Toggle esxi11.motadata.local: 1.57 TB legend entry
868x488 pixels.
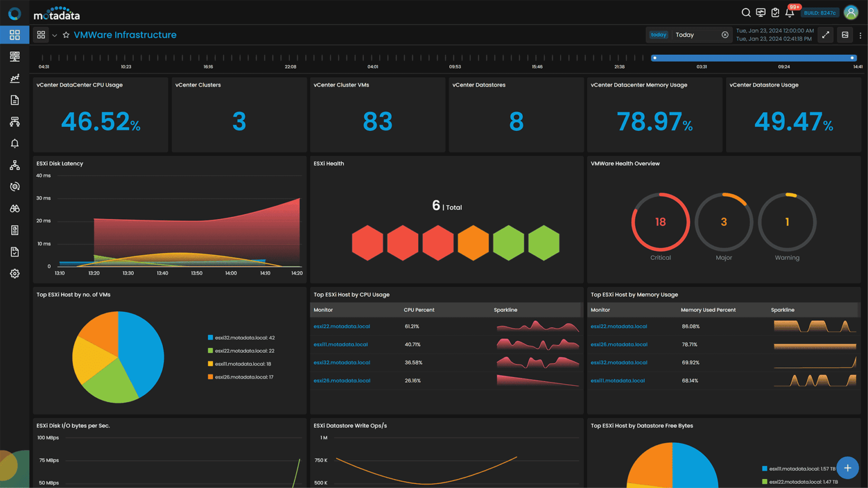(x=798, y=469)
